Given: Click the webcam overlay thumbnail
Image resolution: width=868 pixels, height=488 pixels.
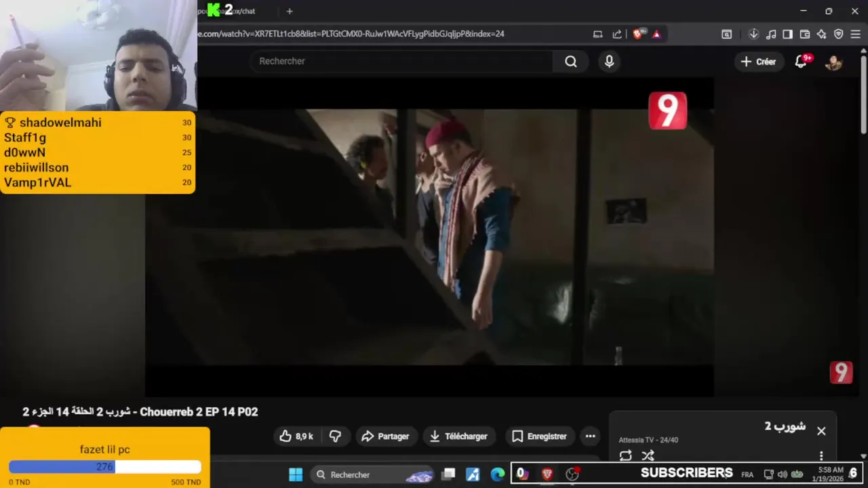Looking at the screenshot, I should [98, 56].
